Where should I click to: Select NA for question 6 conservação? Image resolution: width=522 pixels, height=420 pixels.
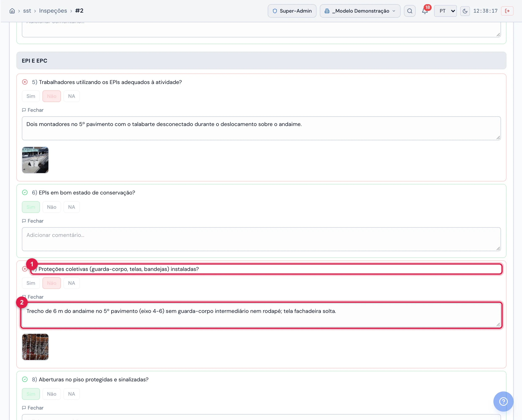click(x=71, y=207)
